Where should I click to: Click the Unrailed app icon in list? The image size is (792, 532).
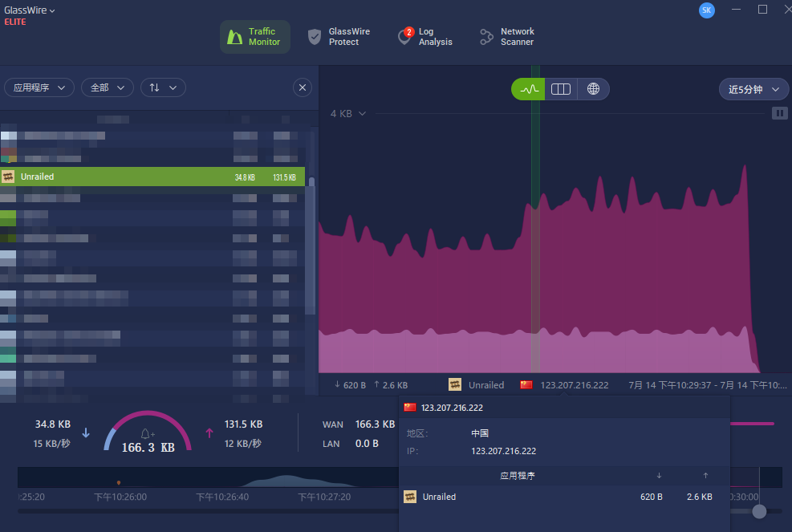8,177
